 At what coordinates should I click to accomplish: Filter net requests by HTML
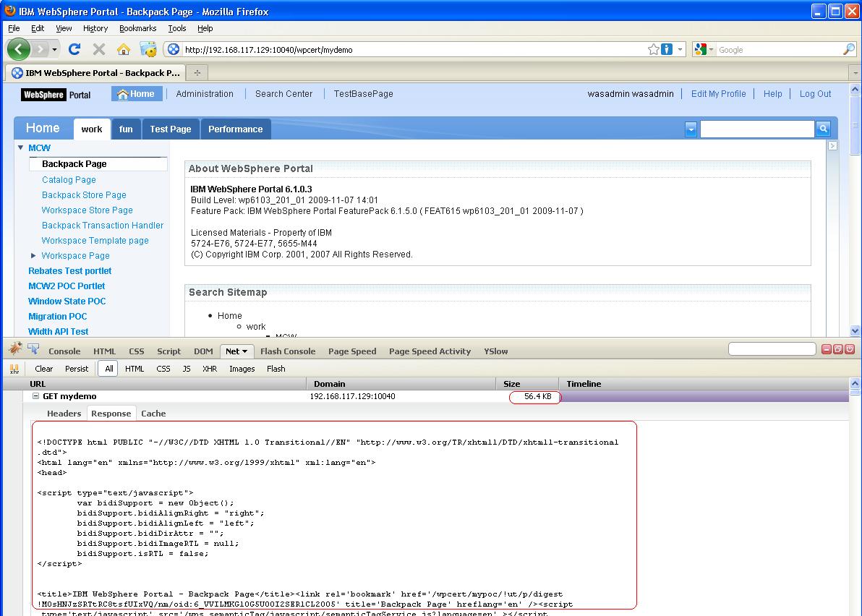coord(134,369)
